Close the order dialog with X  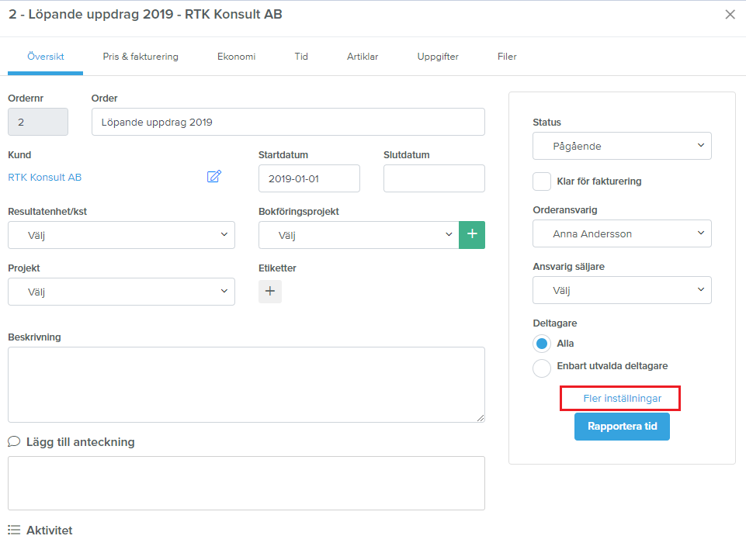730,15
